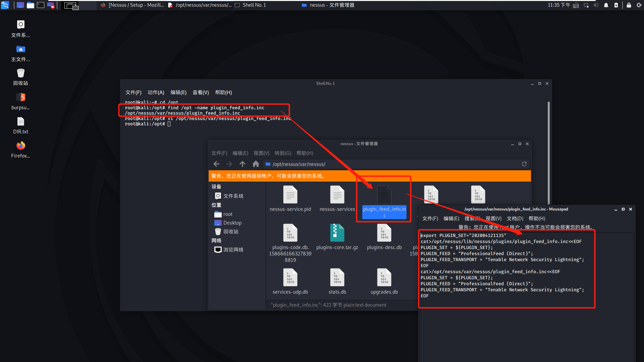
Task: Open 文件(F) menu in Shell window
Action: click(x=133, y=93)
